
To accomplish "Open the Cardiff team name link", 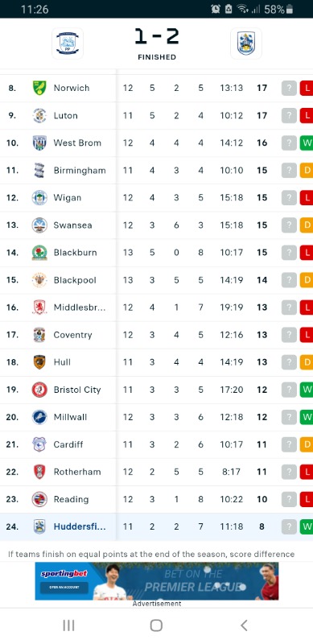I will coord(68,444).
